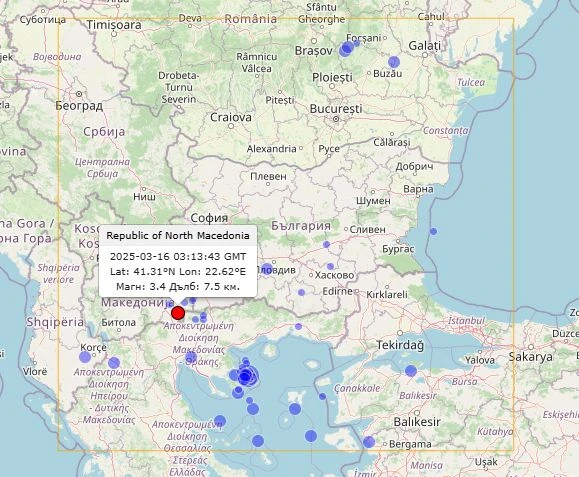Select blue marker left of Bergama label
This screenshot has width=579, height=477.
(x=369, y=442)
